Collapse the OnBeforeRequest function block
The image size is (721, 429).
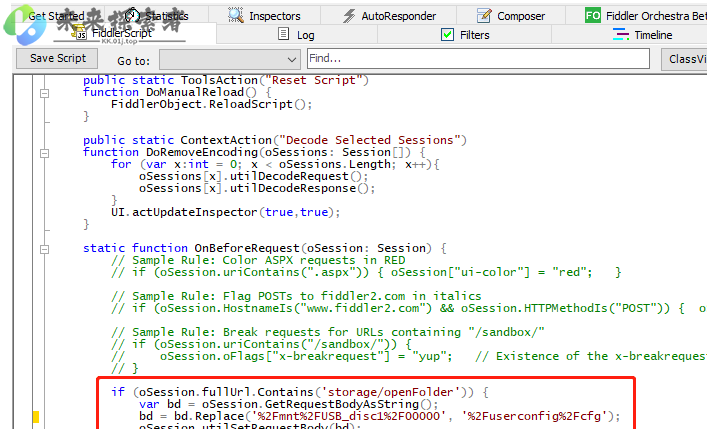click(43, 248)
